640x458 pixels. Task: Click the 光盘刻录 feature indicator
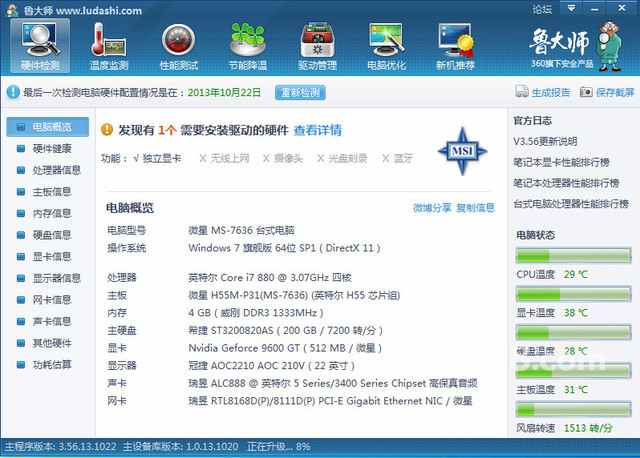click(x=342, y=158)
